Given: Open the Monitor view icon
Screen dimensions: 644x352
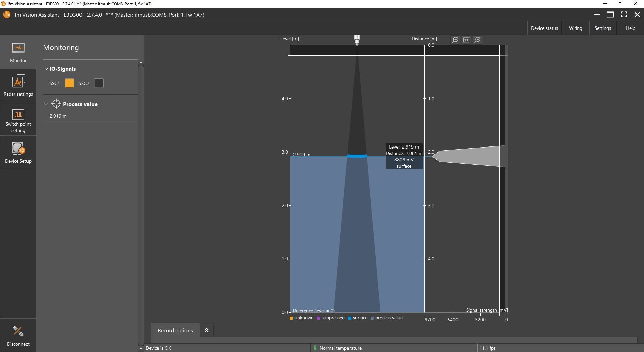Looking at the screenshot, I should point(18,48).
